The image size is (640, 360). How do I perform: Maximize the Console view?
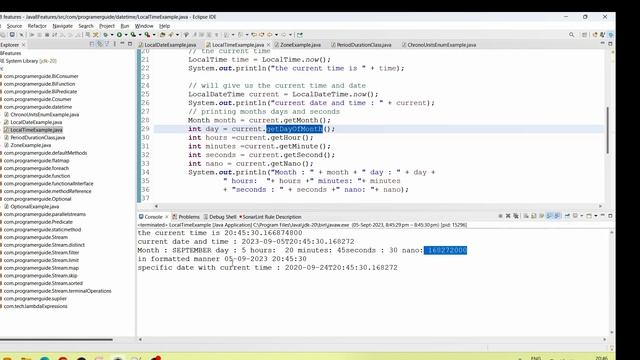click(610, 216)
